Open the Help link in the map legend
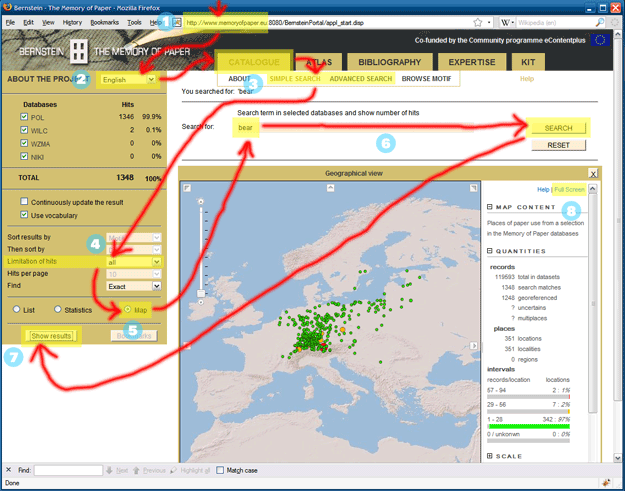The width and height of the screenshot is (625, 491). tap(543, 190)
